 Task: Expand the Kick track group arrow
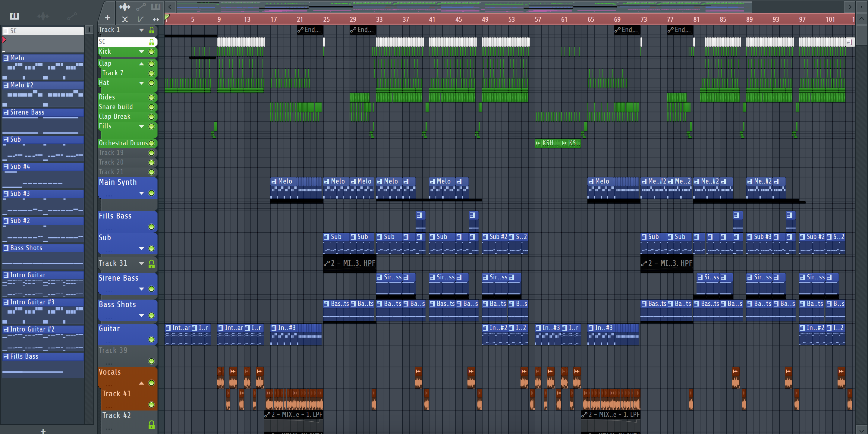(142, 52)
